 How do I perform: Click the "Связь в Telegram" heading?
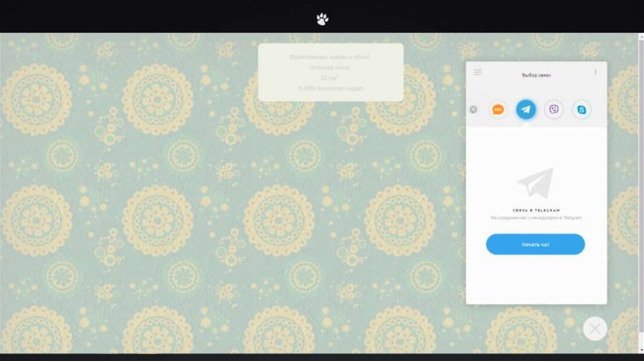click(x=536, y=210)
